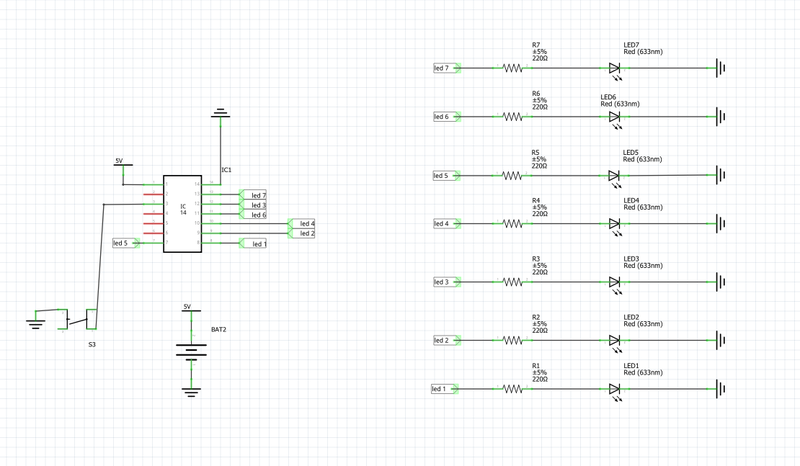Select the IC1 chip symbol
The image size is (800, 466).
(183, 214)
